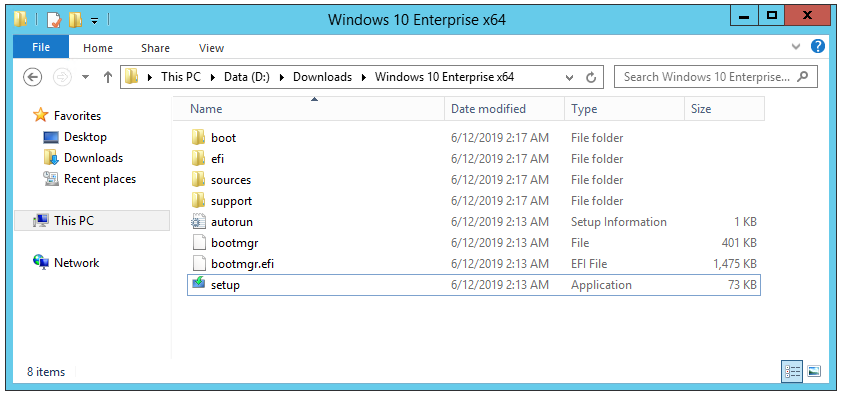The height and width of the screenshot is (397, 843).
Task: Click the setup application icon
Action: point(198,283)
